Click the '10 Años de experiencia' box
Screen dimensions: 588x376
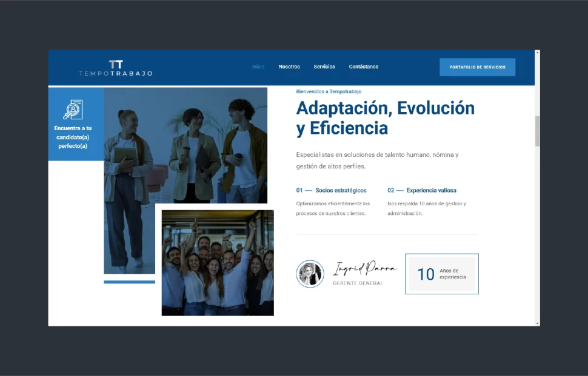click(442, 274)
